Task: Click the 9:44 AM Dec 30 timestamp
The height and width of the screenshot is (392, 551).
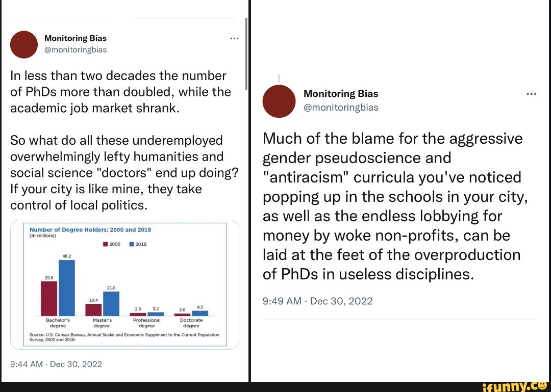Action: tap(56, 364)
